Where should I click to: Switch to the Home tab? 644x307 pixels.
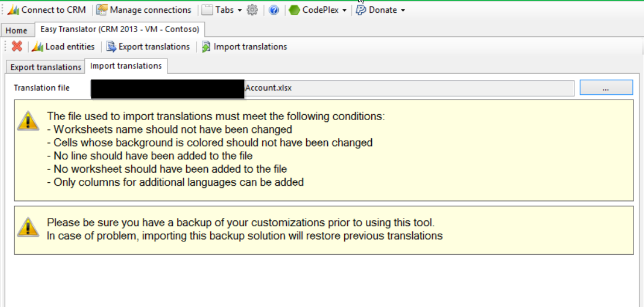pyautogui.click(x=16, y=30)
